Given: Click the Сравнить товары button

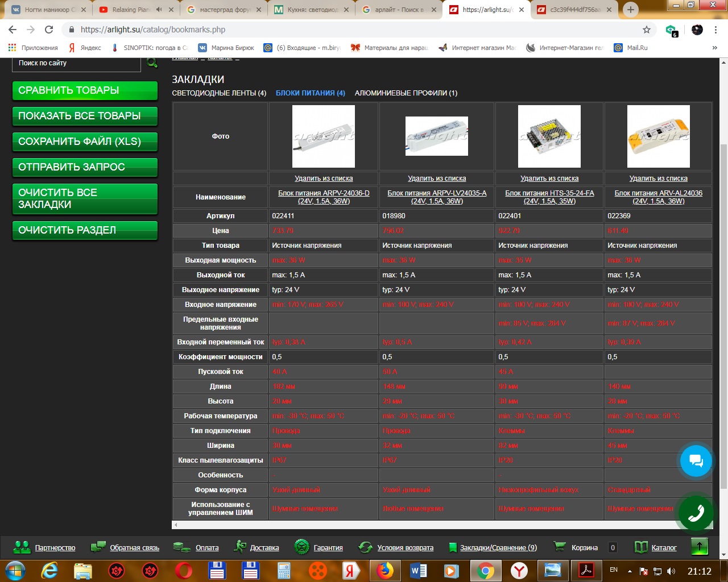Looking at the screenshot, I should coord(85,91).
